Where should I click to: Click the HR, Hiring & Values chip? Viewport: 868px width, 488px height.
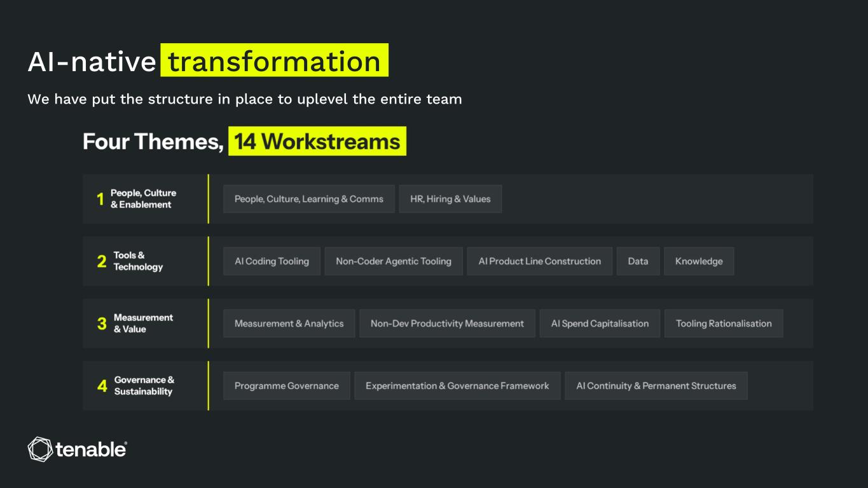click(x=450, y=199)
